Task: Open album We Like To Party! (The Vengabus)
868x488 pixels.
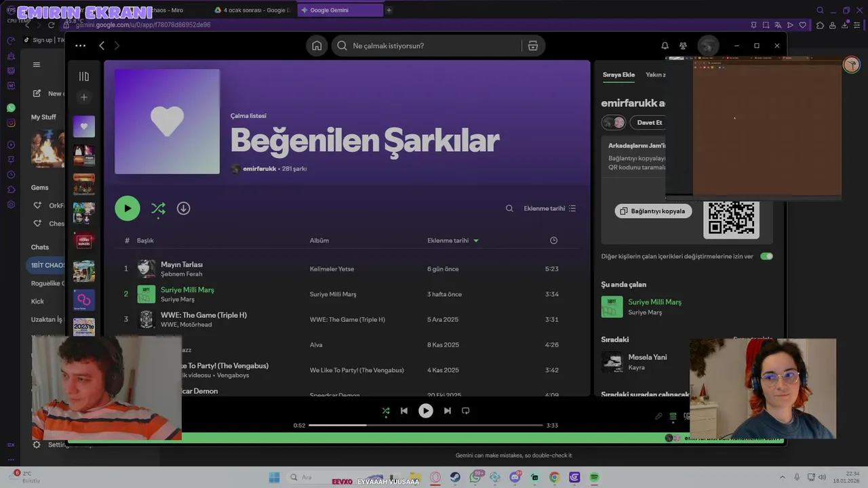Action: tap(357, 370)
